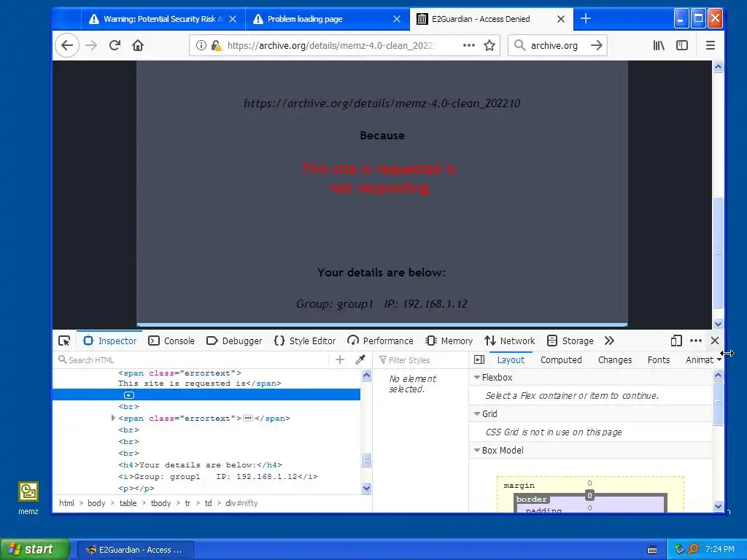747x560 pixels.
Task: Submit the archive.org search with the arrow
Action: 597,46
